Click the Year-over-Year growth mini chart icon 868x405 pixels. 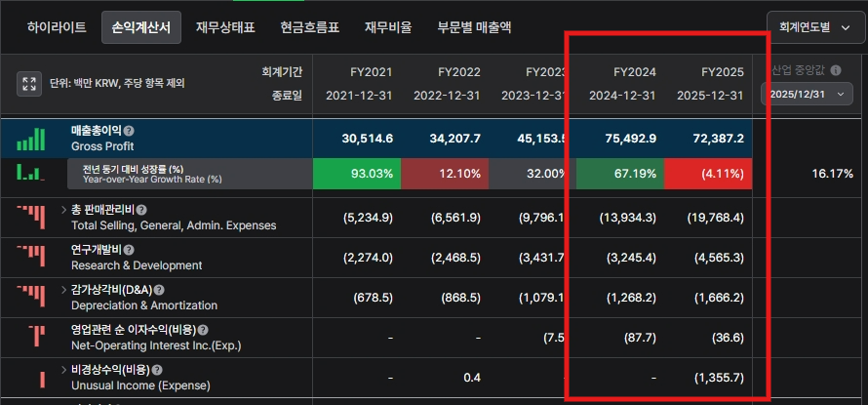(30, 174)
